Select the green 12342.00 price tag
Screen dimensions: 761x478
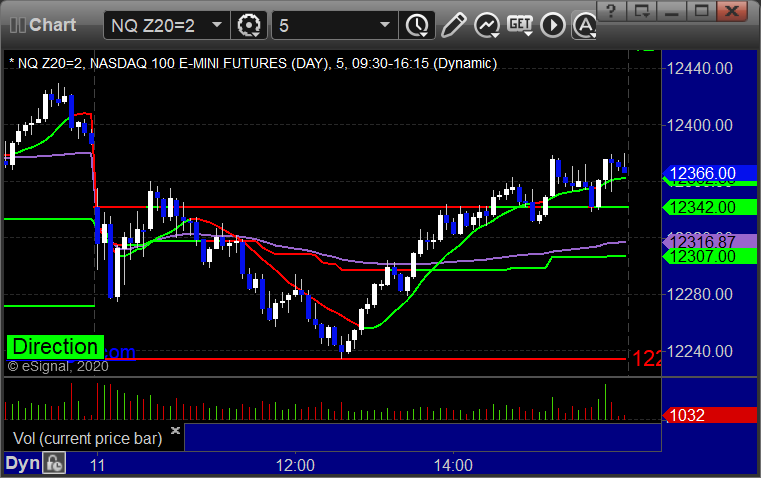pyautogui.click(x=710, y=207)
